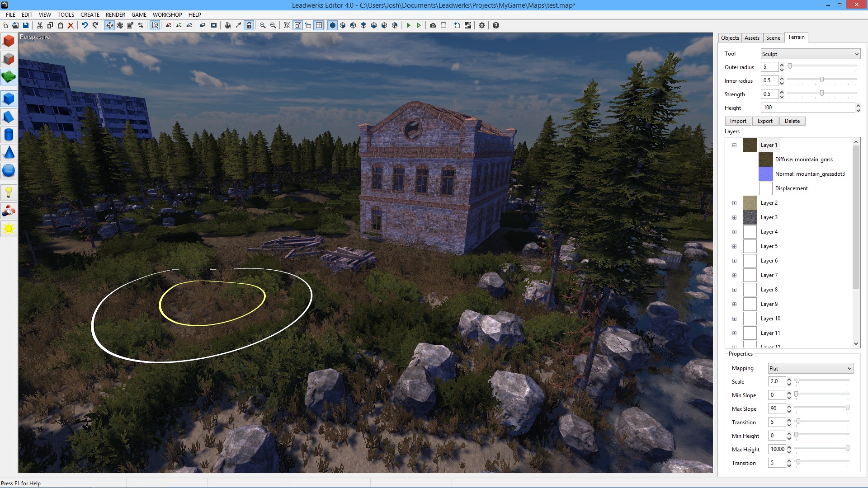Open the Mapping dropdown showing Flat

(x=809, y=368)
